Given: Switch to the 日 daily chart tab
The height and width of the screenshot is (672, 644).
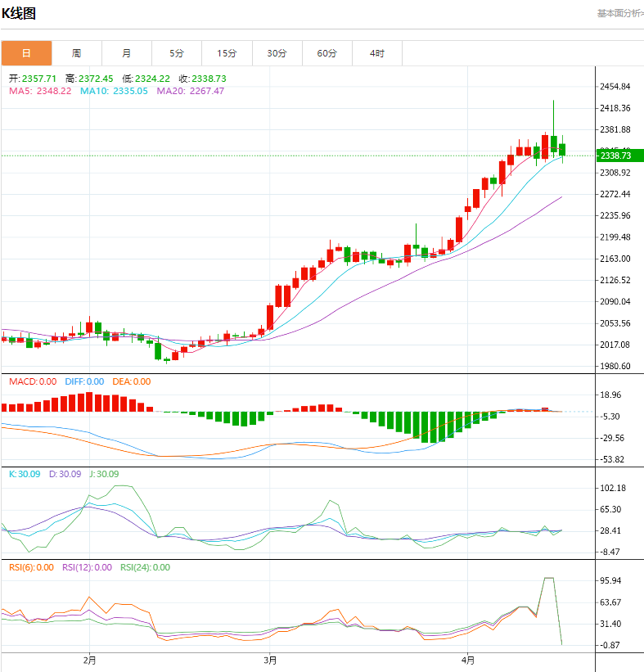Looking at the screenshot, I should (26, 53).
